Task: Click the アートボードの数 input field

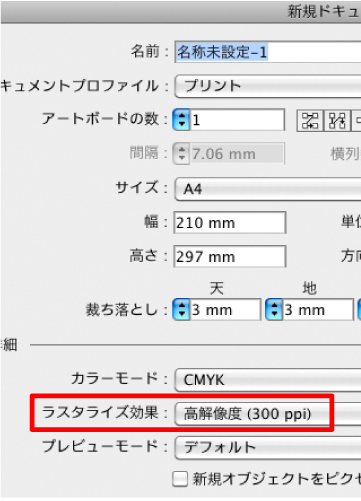Action: click(x=237, y=120)
